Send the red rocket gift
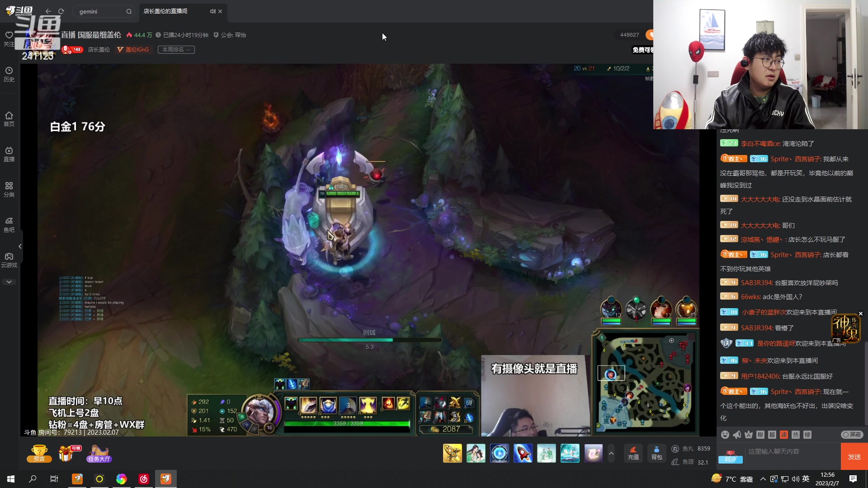Image resolution: width=868 pixels, height=488 pixels. (x=523, y=453)
